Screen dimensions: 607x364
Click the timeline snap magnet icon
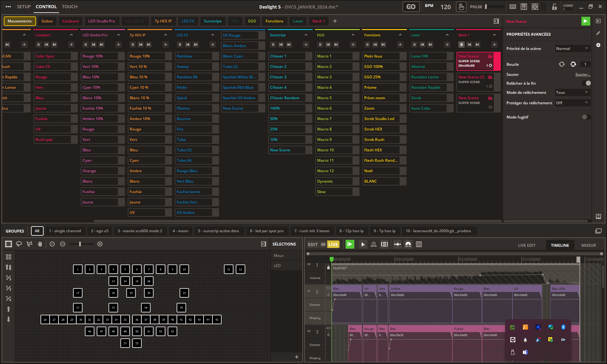408,244
